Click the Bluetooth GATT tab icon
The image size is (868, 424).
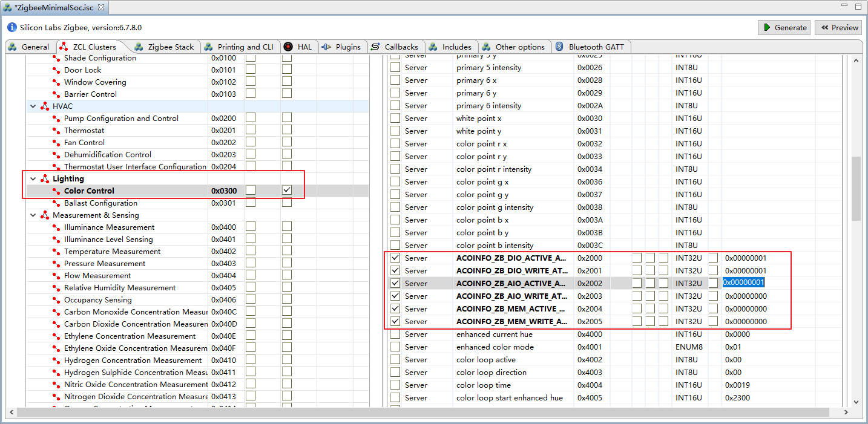(x=560, y=47)
